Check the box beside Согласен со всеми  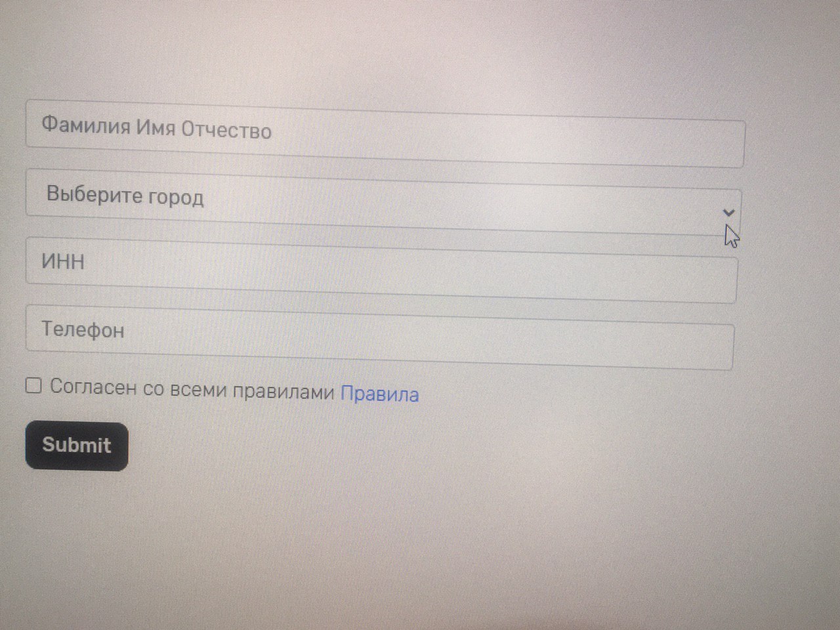pos(33,385)
